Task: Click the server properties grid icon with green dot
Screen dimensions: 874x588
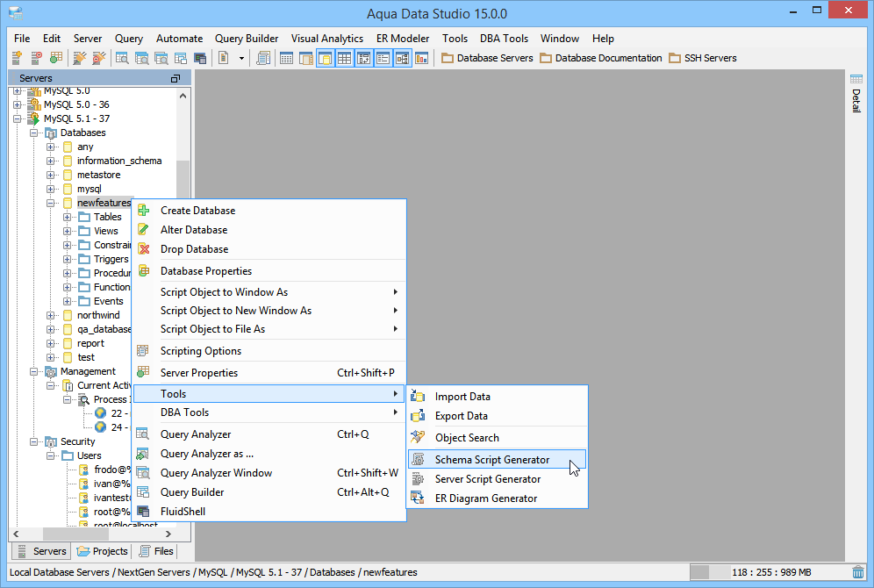Action: point(56,57)
